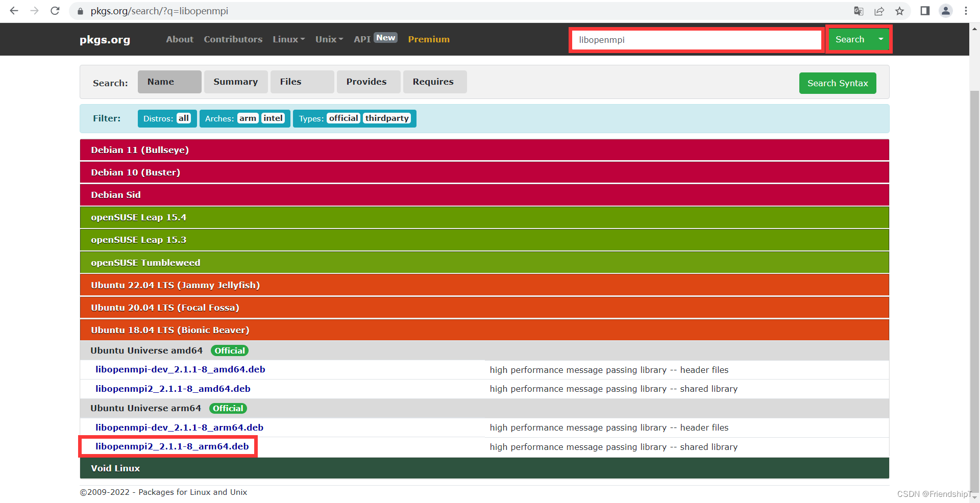
Task: Click the lock icon in the address bar
Action: point(80,11)
